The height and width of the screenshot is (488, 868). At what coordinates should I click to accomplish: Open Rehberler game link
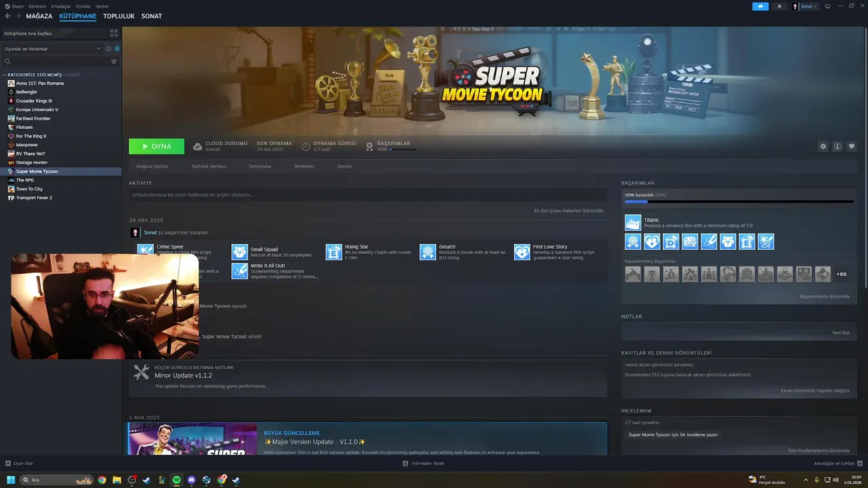[304, 166]
